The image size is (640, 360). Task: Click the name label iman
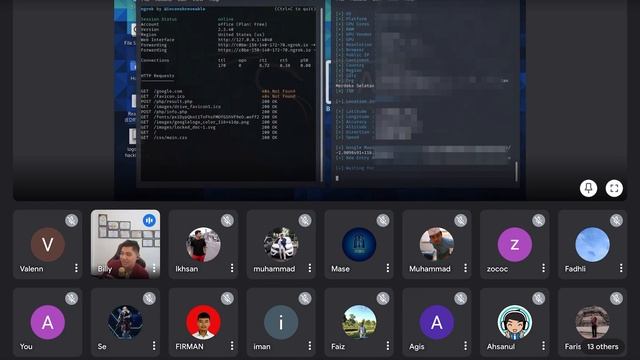pos(262,347)
